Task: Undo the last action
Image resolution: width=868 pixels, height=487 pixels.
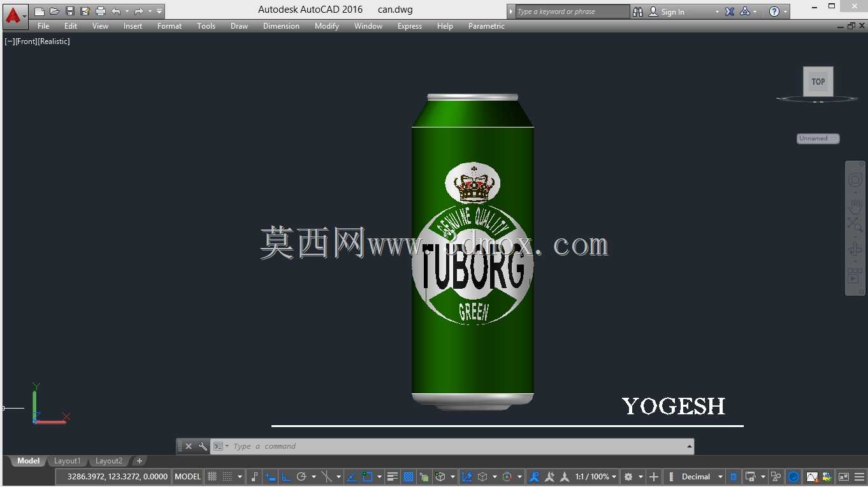Action: (x=116, y=11)
